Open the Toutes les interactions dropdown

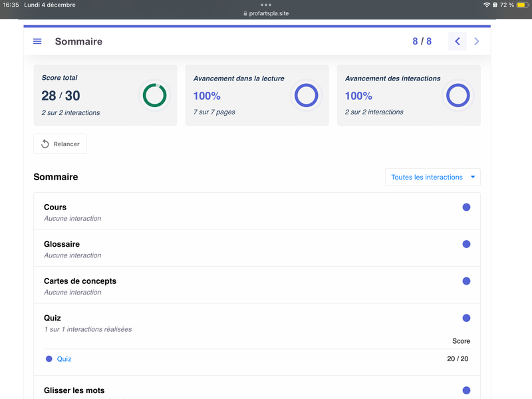coord(432,178)
